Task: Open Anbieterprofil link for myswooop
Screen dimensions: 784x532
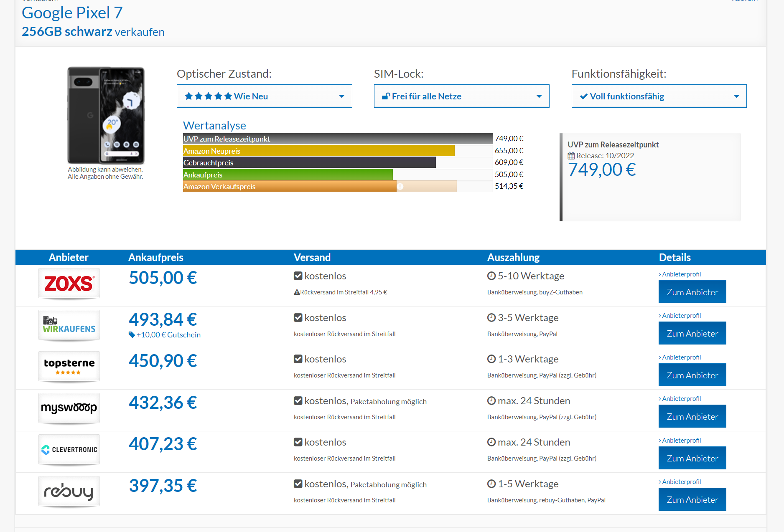Action: (681, 399)
